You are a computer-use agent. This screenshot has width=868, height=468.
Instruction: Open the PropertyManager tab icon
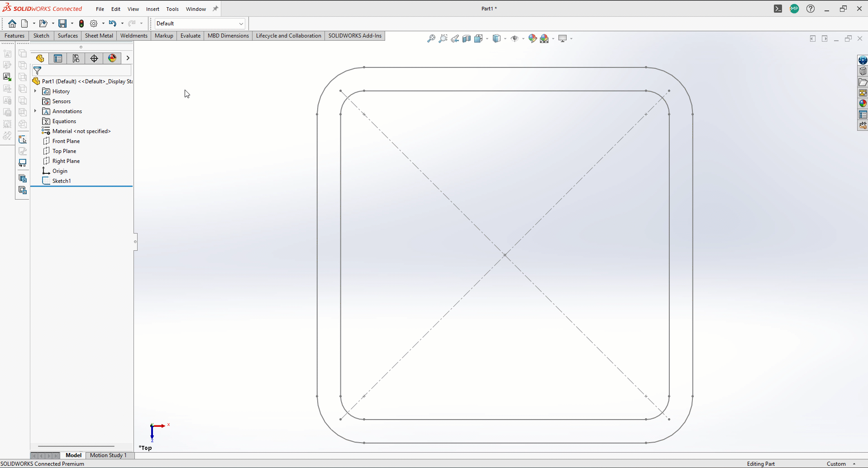pyautogui.click(x=58, y=58)
